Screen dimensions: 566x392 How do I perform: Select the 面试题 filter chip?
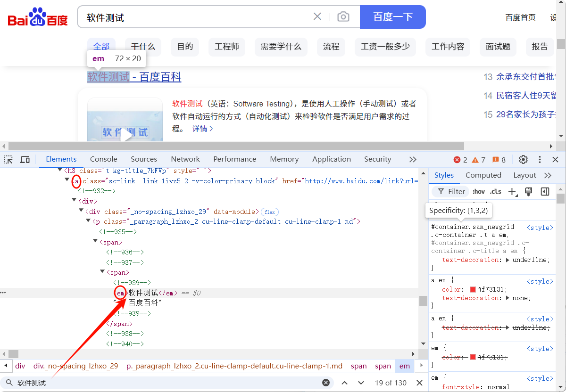click(x=498, y=47)
